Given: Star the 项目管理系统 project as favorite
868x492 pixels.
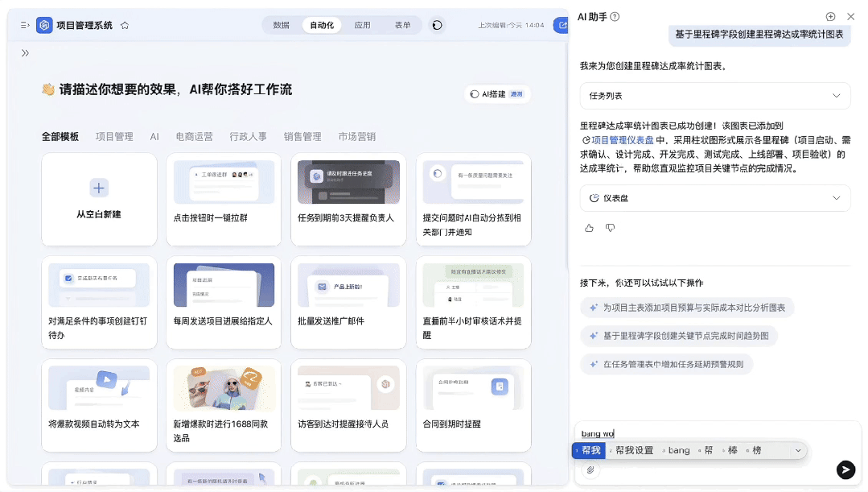Looking at the screenshot, I should 125,25.
